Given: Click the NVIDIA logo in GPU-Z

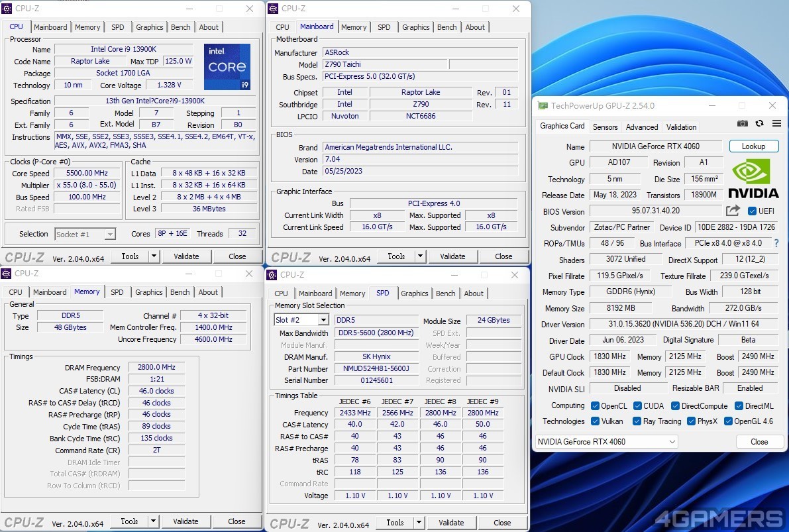Looking at the screenshot, I should [x=753, y=179].
